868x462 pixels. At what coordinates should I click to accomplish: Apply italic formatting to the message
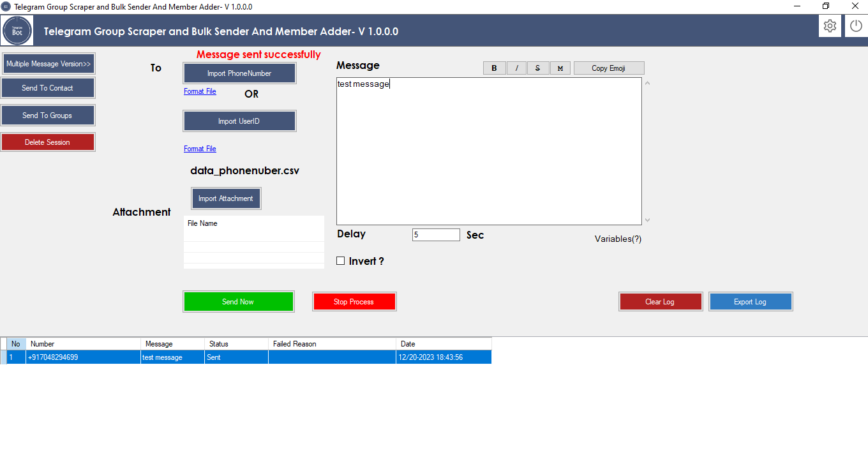pos(516,68)
